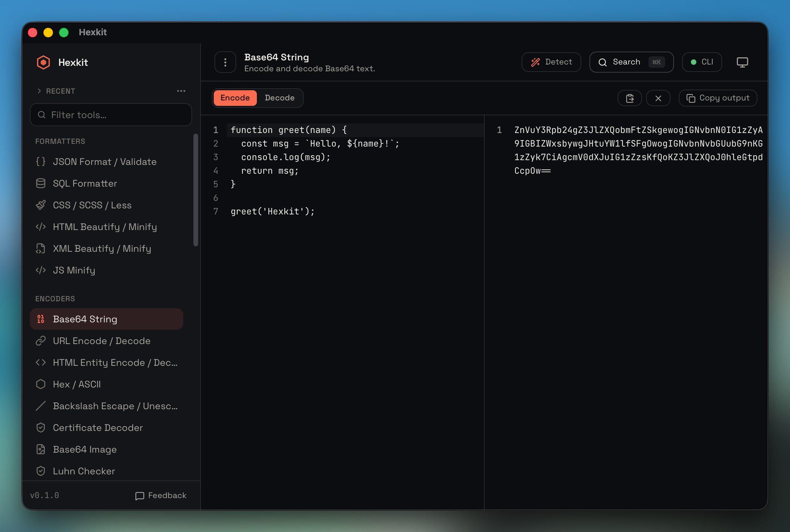The width and height of the screenshot is (790, 532).
Task: Click the JSON braces icon
Action: pyautogui.click(x=41, y=162)
